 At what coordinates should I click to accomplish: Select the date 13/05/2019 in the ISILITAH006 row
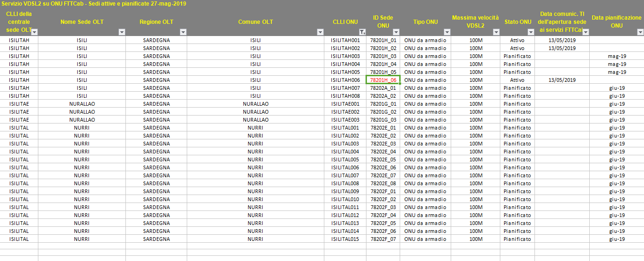(x=562, y=80)
